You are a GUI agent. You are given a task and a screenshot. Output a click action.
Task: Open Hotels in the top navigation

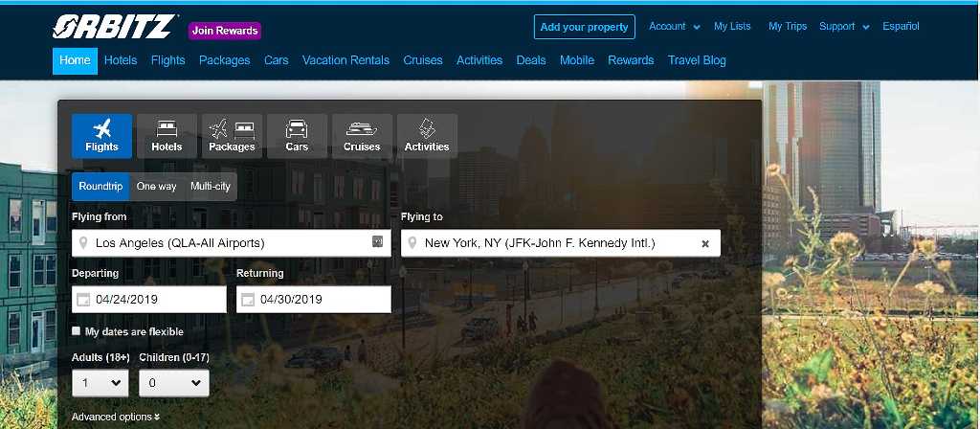[x=121, y=60]
